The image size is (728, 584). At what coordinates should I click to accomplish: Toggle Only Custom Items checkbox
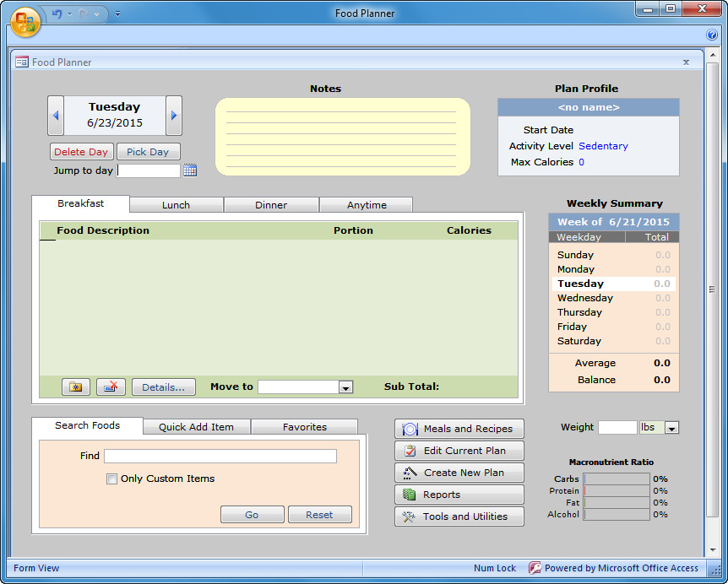pyautogui.click(x=111, y=479)
